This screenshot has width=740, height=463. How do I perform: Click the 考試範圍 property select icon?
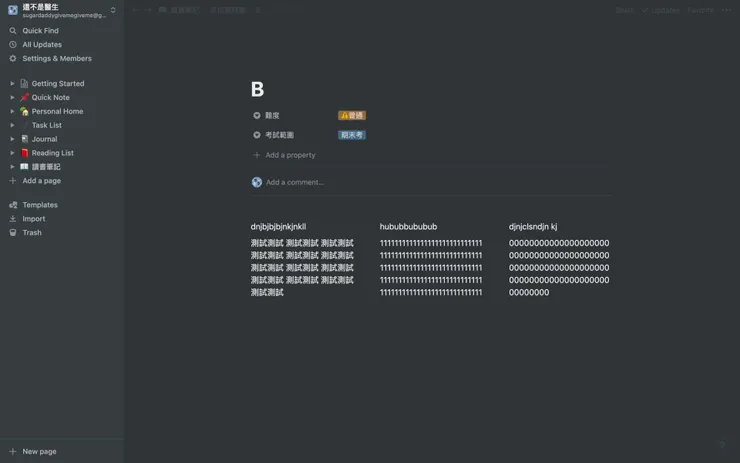pos(257,135)
